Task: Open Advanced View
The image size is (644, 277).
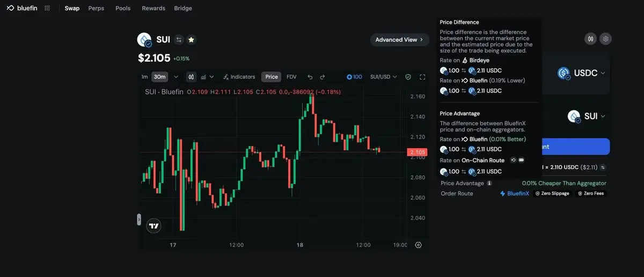Action: point(400,40)
